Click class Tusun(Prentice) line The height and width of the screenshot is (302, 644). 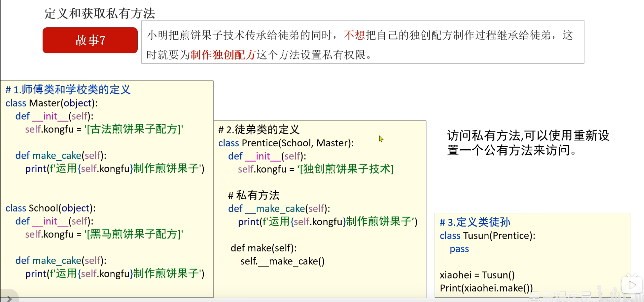(x=487, y=236)
